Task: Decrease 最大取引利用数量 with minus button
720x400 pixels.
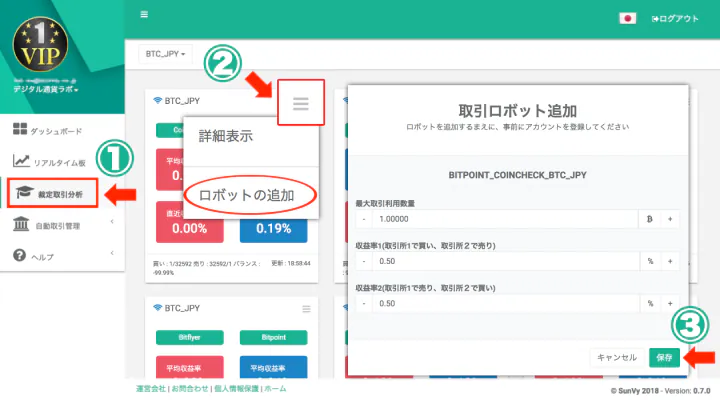Action: (x=364, y=219)
